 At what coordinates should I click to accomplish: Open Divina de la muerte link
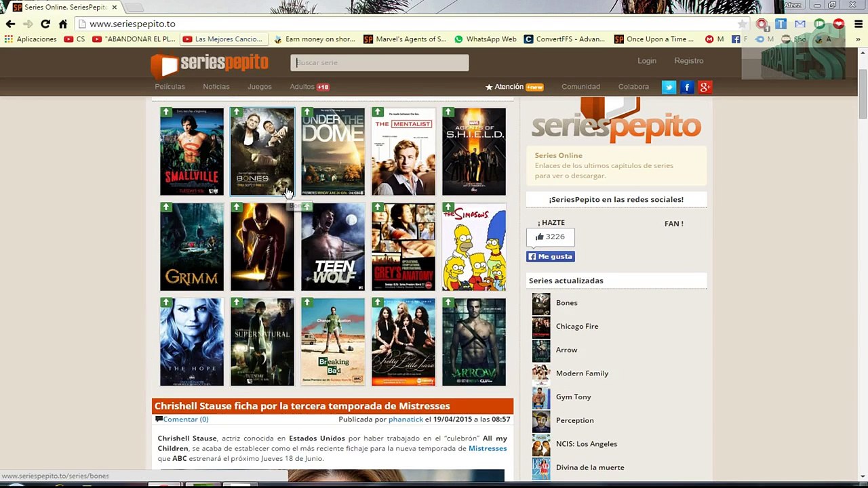[590, 467]
